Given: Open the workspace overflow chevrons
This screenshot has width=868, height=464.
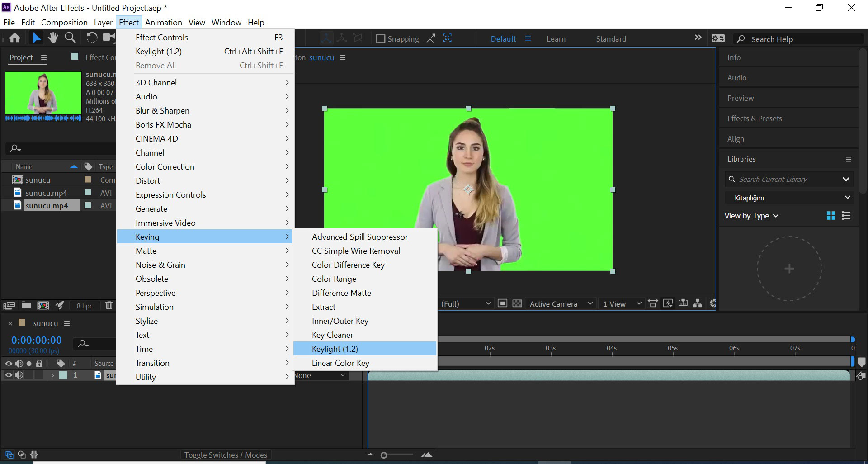Looking at the screenshot, I should coord(698,38).
